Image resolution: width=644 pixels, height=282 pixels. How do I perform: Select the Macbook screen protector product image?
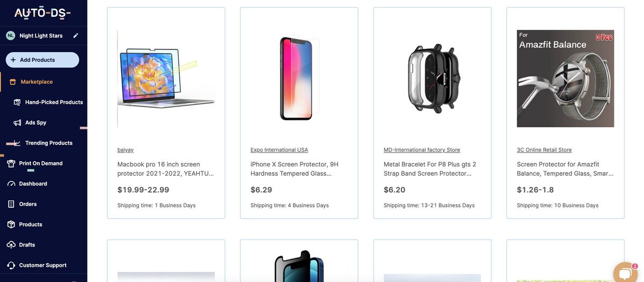[166, 78]
